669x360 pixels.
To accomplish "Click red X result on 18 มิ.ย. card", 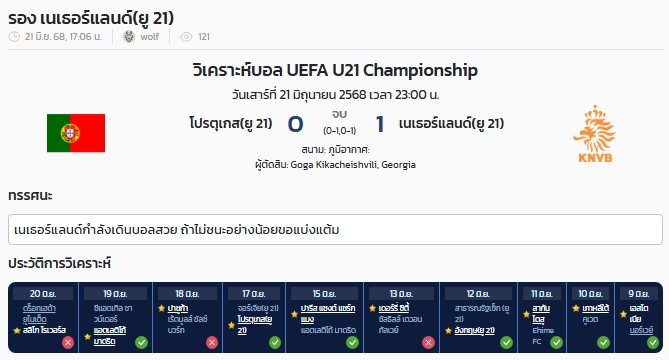I will coord(212,343).
